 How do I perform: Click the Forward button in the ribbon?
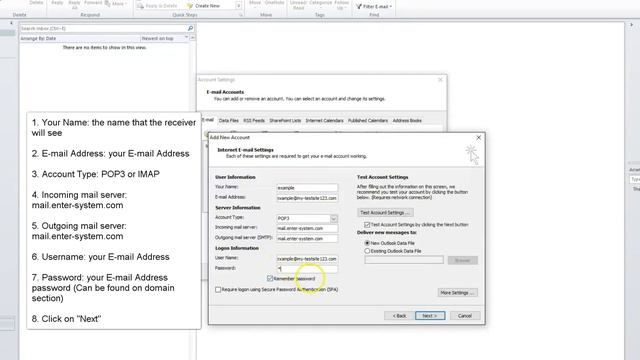tap(93, 3)
